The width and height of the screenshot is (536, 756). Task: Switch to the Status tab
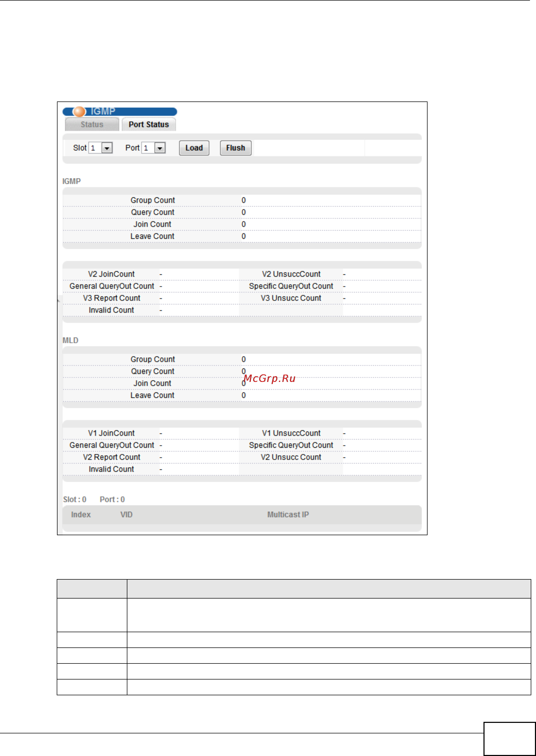92,125
